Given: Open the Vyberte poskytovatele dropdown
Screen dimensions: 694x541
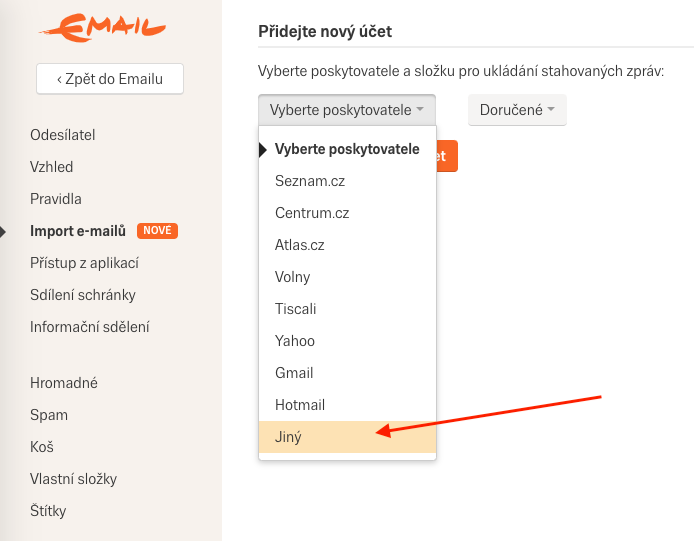Looking at the screenshot, I should click(347, 110).
